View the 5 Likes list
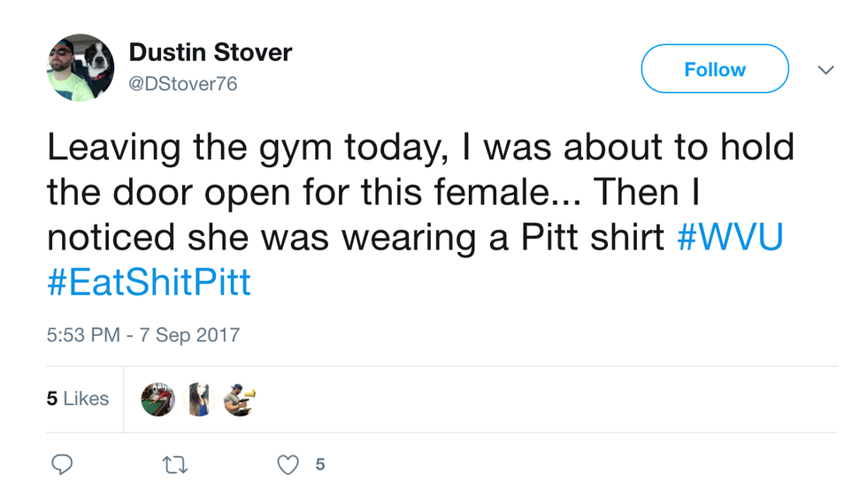The width and height of the screenshot is (867, 504). coord(78,399)
